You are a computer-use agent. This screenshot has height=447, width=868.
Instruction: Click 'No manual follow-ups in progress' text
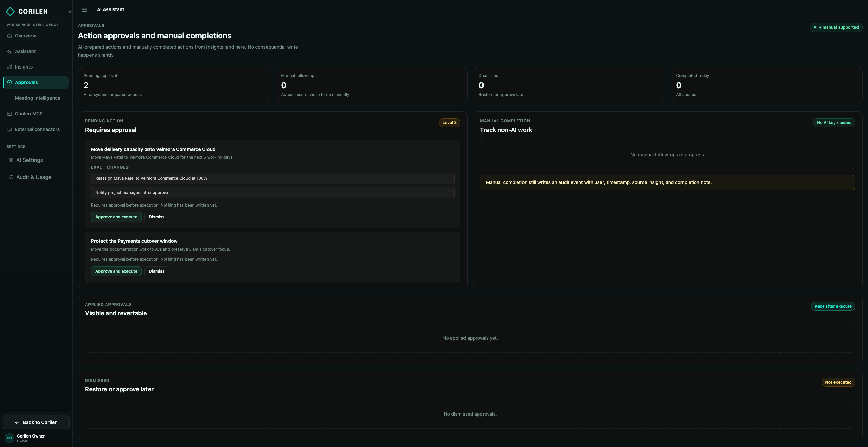pos(667,155)
